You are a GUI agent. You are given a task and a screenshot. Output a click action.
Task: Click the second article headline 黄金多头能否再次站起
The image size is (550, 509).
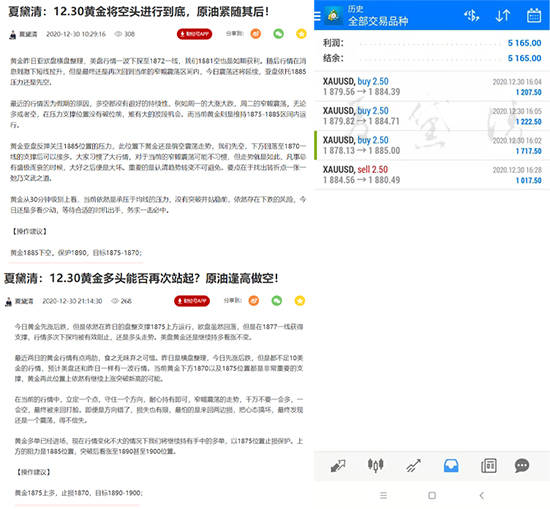tap(141, 279)
